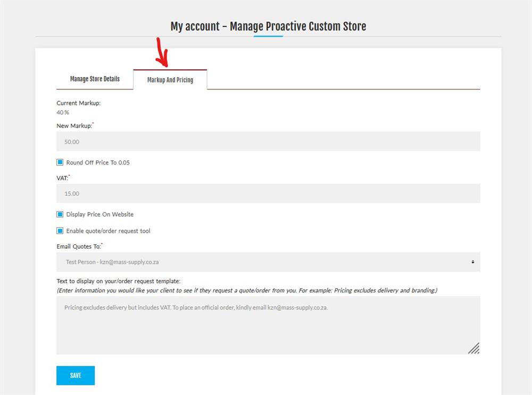This screenshot has width=532, height=395.
Task: Click the Current Markup 40% value
Action: click(62, 112)
